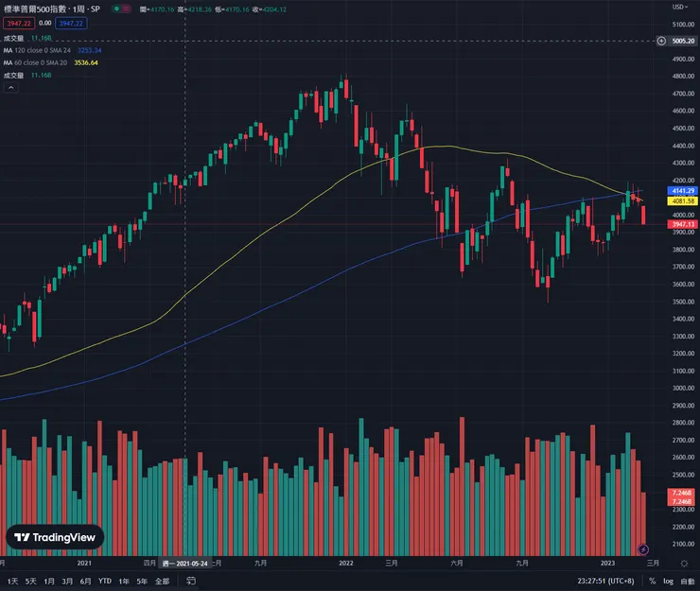The height and width of the screenshot is (591, 700).
Task: Click the plus icon on the price axis
Action: click(661, 42)
